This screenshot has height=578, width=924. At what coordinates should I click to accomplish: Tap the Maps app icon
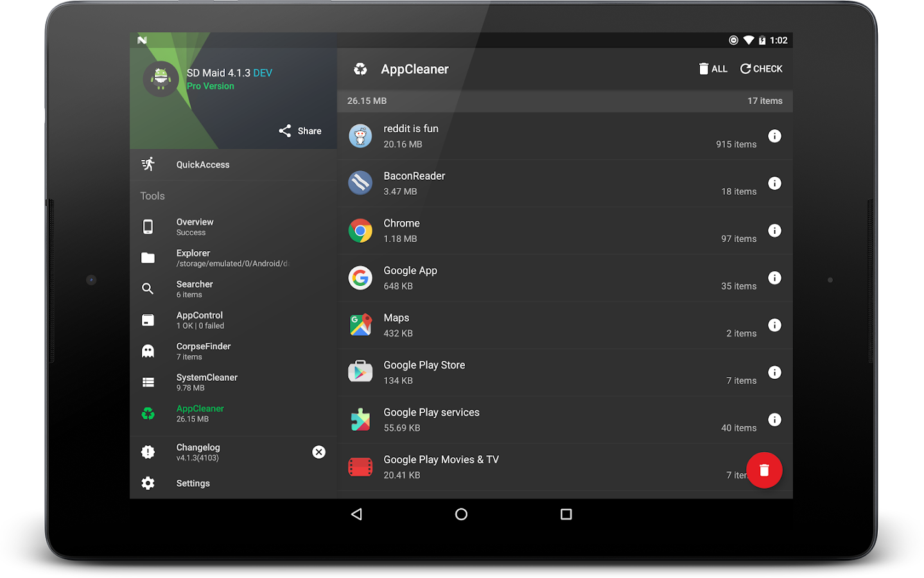coord(360,325)
